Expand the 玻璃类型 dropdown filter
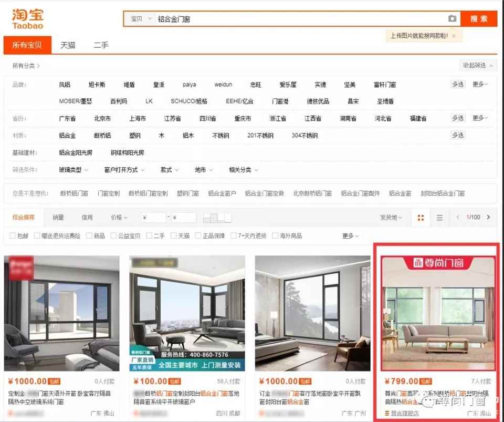504x422 pixels. tap(73, 170)
